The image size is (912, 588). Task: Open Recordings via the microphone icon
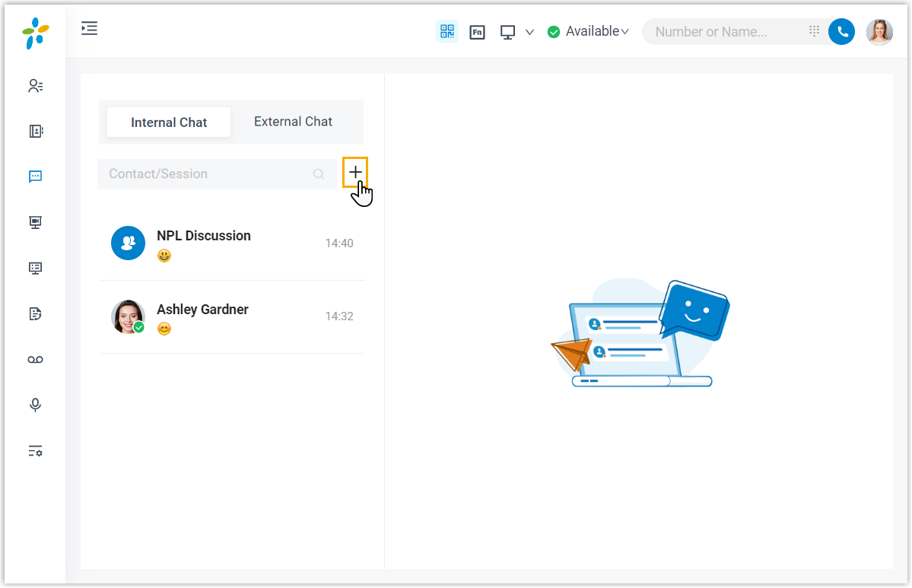pos(35,405)
